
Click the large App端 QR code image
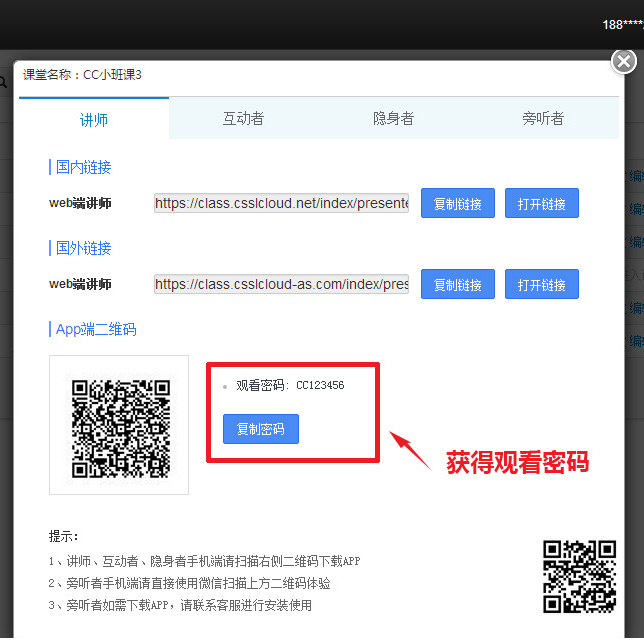click(119, 426)
